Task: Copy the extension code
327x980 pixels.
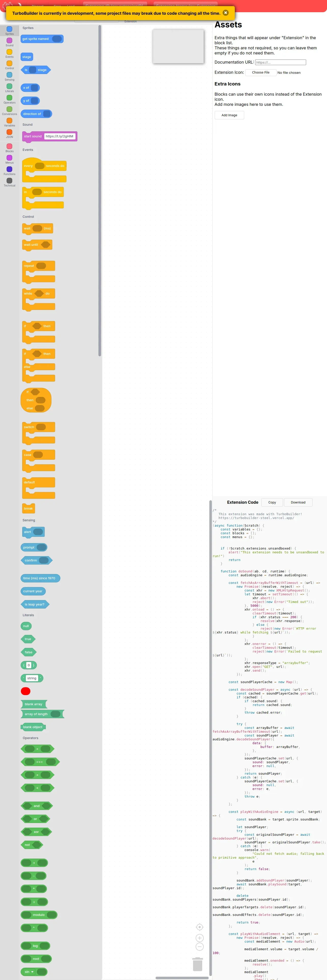Action: pyautogui.click(x=272, y=502)
